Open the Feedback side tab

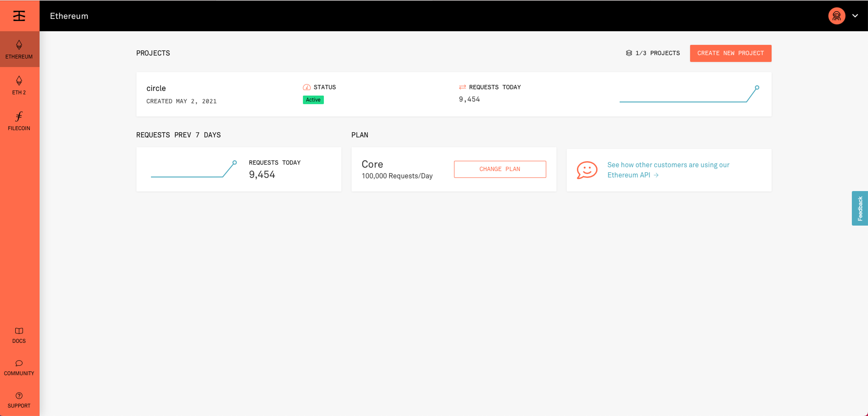point(860,208)
